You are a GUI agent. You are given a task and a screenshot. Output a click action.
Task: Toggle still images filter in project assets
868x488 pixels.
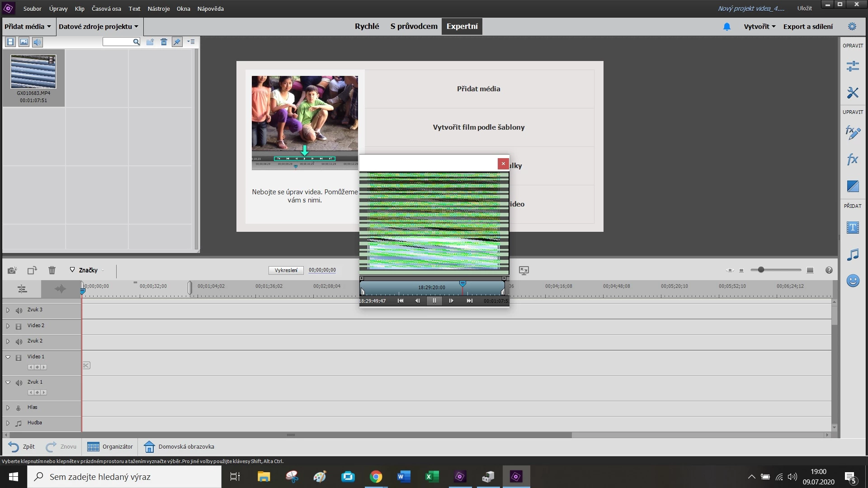[24, 42]
